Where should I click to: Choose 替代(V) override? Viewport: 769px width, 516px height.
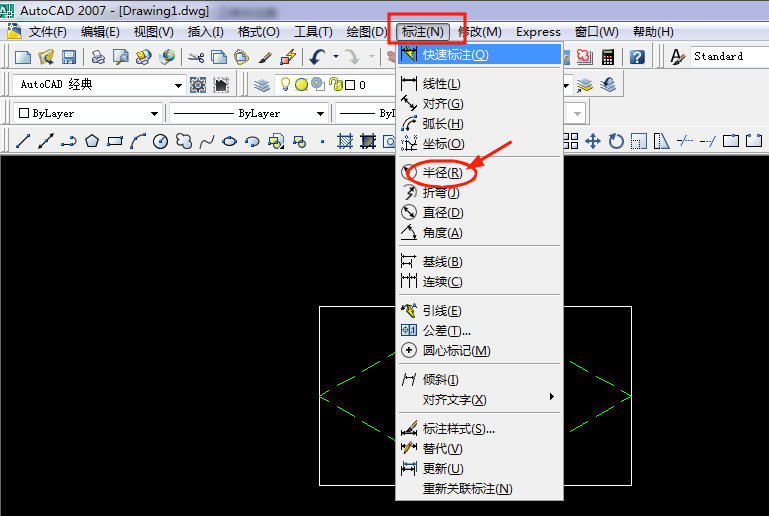pyautogui.click(x=479, y=448)
